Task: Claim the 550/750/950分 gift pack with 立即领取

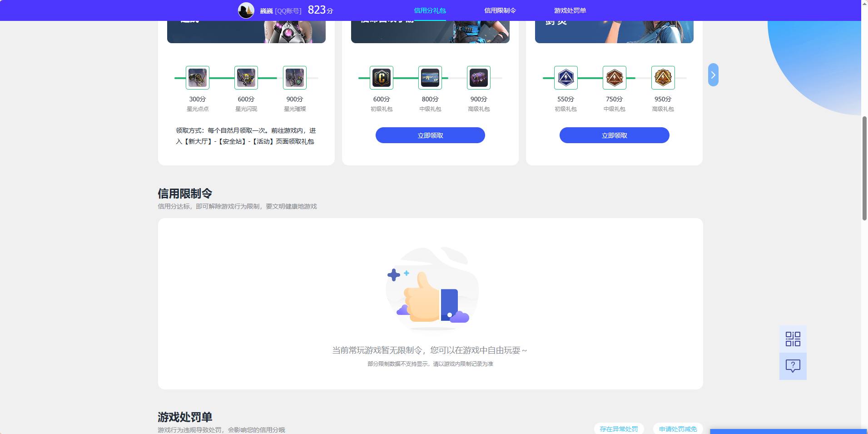Action: click(615, 135)
